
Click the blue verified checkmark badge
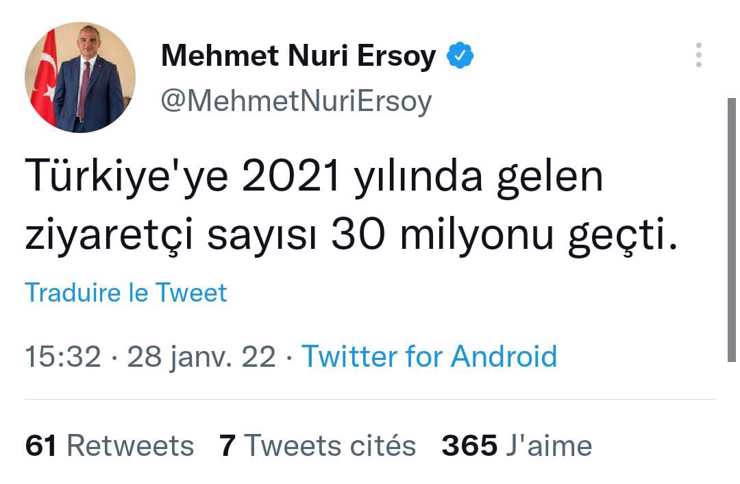pyautogui.click(x=458, y=57)
